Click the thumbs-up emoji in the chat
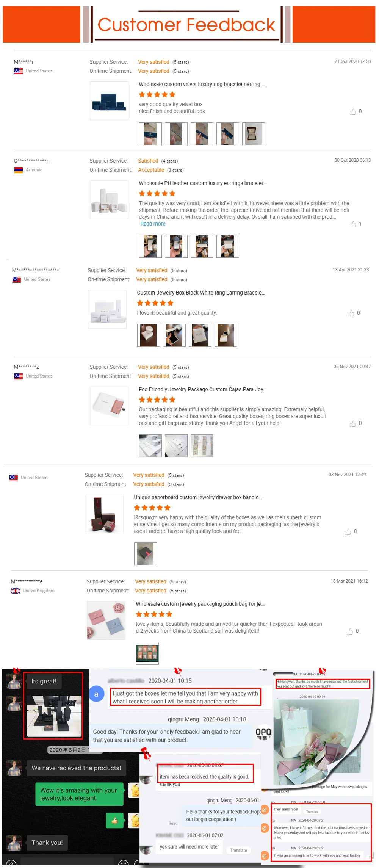Viewport: 379px width, 868px height. coord(114,821)
